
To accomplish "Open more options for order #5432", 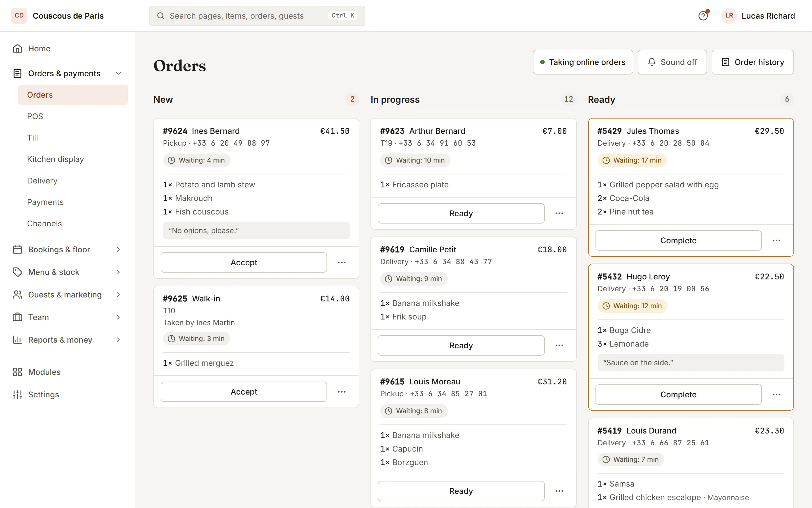I will click(x=776, y=395).
